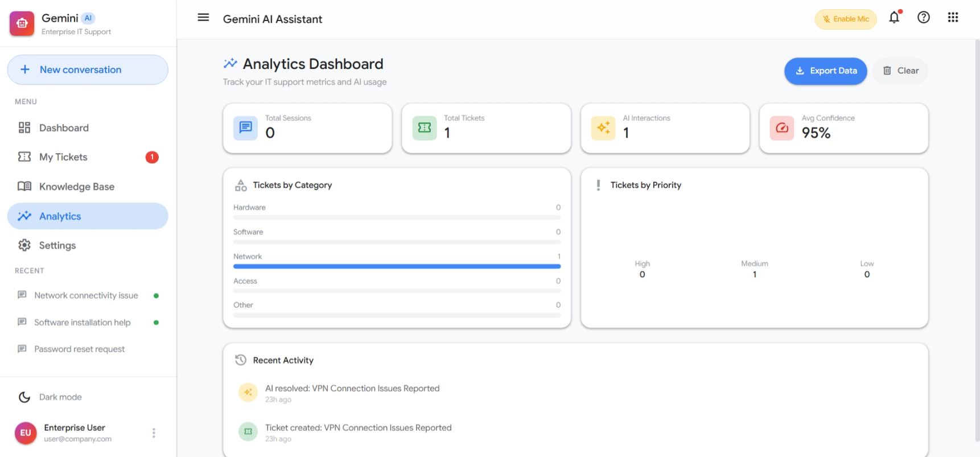Open My Tickets in sidebar
Viewport: 980px width, 457px height.
coord(88,157)
